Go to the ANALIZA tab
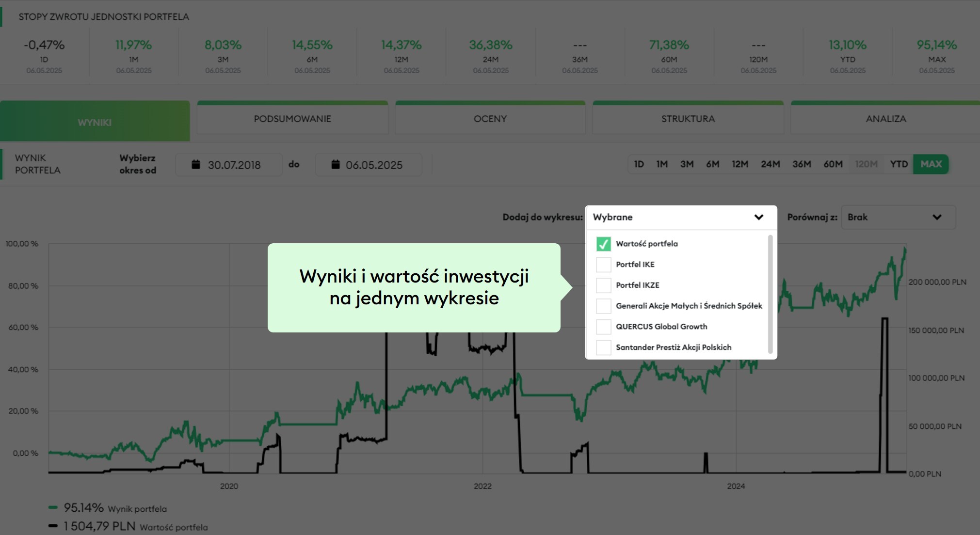 coord(885,119)
